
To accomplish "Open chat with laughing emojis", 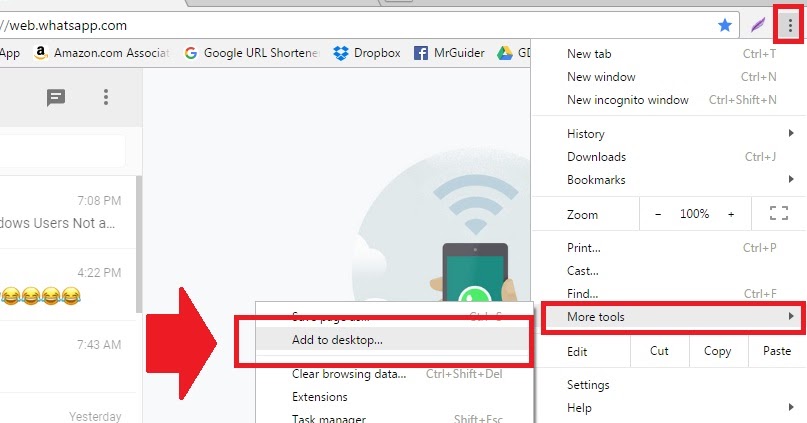I will (67, 284).
